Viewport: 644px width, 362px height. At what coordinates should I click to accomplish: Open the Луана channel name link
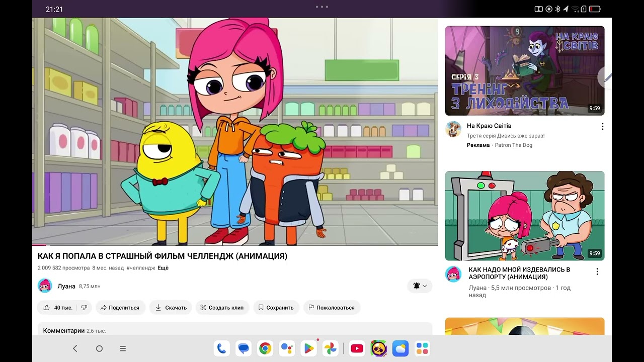(x=66, y=286)
